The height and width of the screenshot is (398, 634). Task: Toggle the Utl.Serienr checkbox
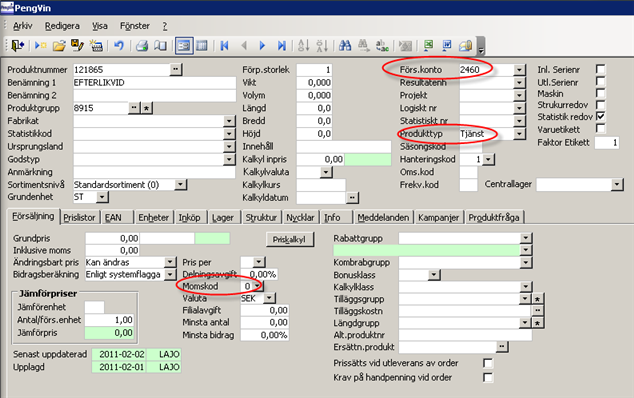pos(601,82)
